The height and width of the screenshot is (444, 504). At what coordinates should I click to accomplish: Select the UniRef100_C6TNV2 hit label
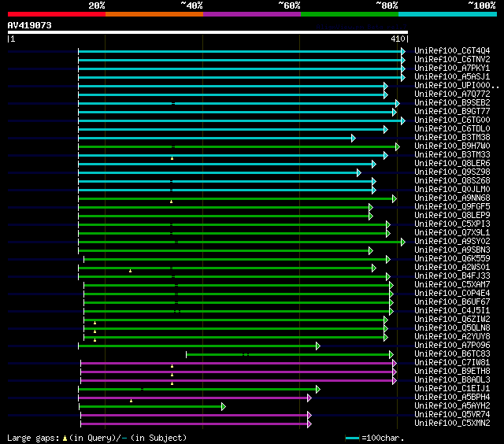tap(452, 59)
